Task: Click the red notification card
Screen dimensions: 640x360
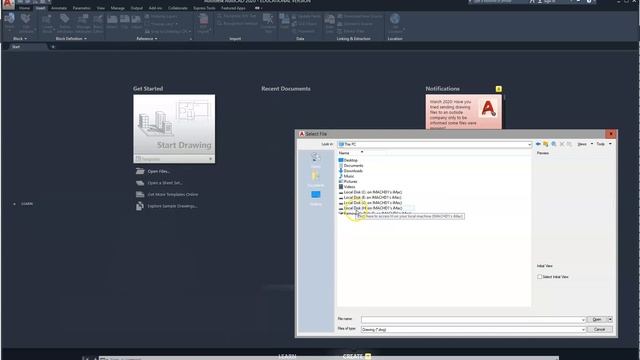Action: point(464,112)
